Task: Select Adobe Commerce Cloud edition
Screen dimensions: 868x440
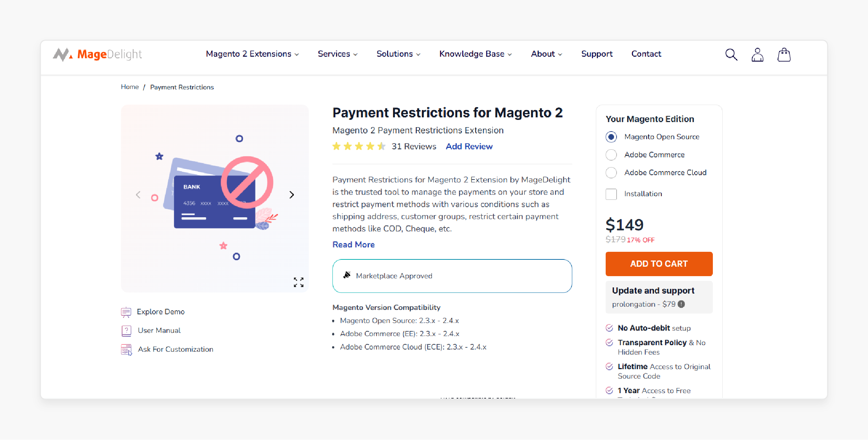Action: click(x=611, y=173)
